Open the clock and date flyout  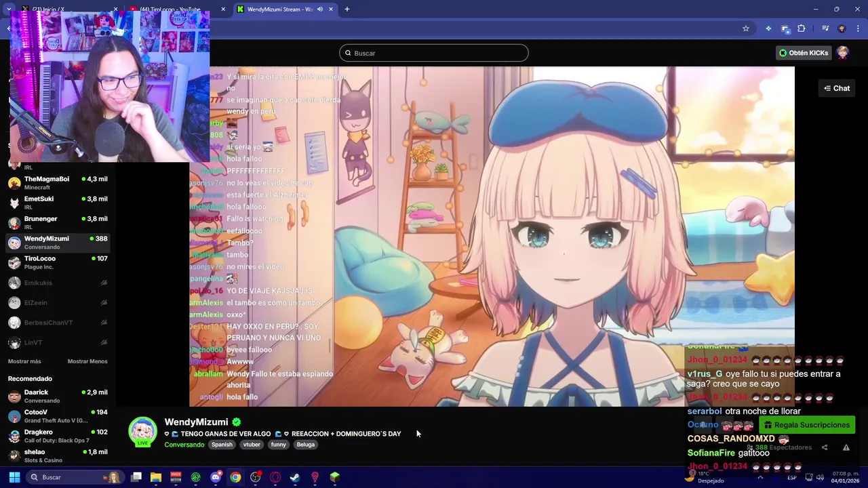point(845,477)
